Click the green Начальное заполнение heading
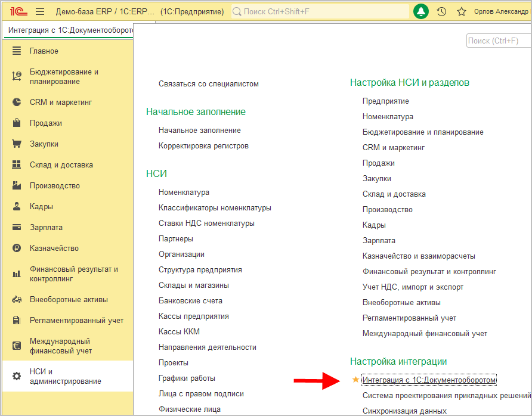The width and height of the screenshot is (532, 416). [196, 112]
